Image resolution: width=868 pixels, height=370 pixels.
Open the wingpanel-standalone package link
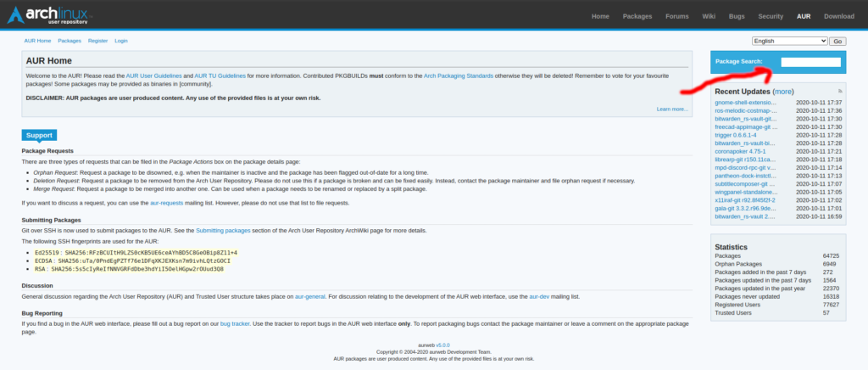(746, 192)
